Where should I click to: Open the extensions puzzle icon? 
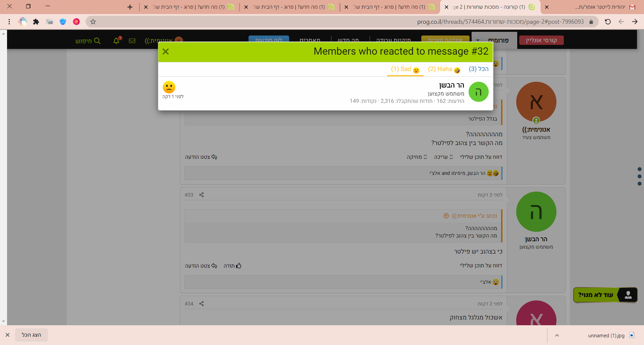pyautogui.click(x=36, y=22)
